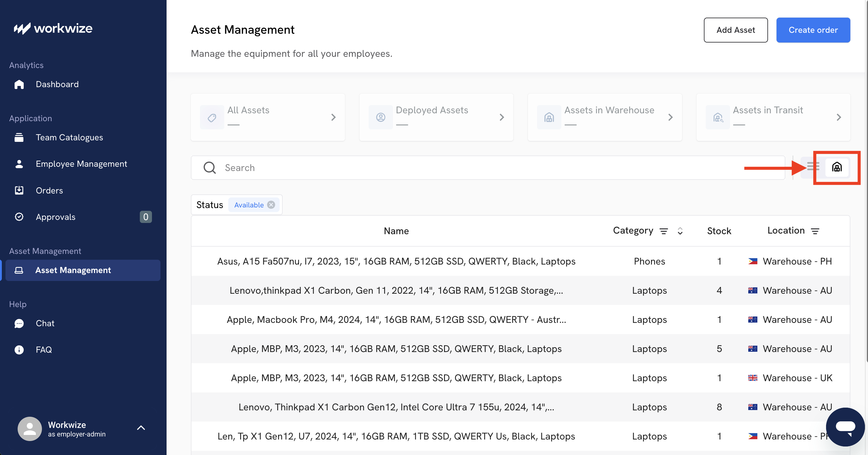The width and height of the screenshot is (868, 455).
Task: Click the Add Asset button
Action: (735, 30)
